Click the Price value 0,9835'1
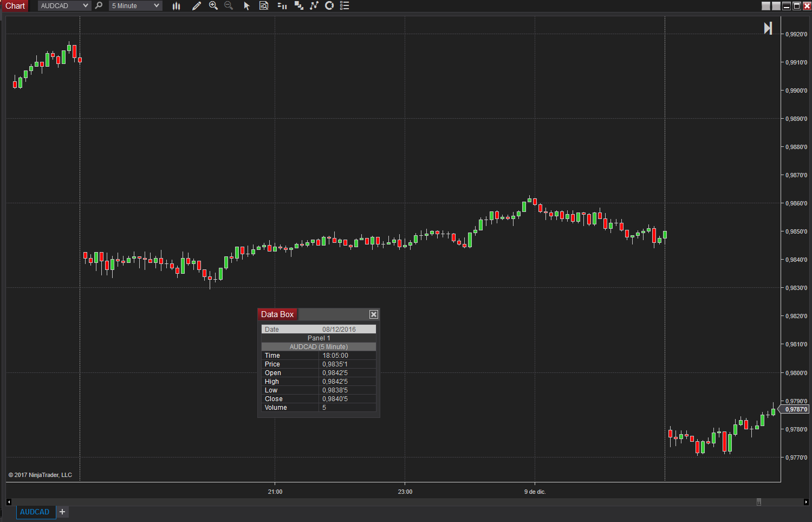The height and width of the screenshot is (522, 812). pos(335,364)
